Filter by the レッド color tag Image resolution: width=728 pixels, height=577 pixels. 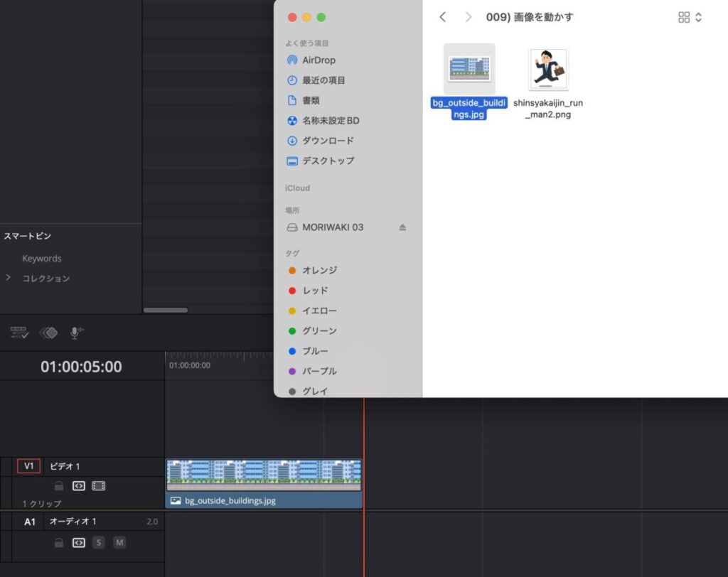pyautogui.click(x=315, y=291)
